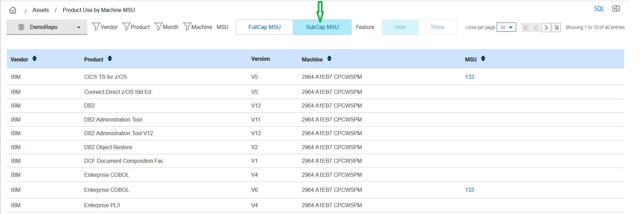
Task: Toggle Feature to Show
Action: [437, 27]
